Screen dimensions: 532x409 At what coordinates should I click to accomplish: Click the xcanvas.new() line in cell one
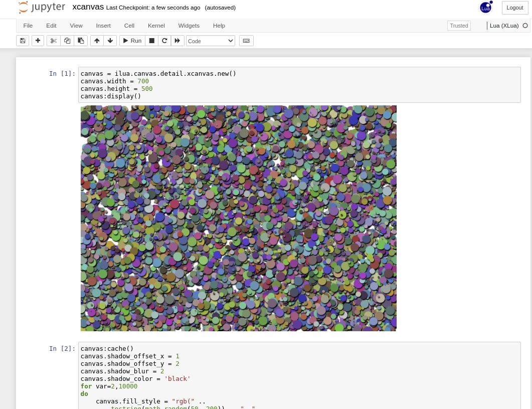[x=158, y=74]
